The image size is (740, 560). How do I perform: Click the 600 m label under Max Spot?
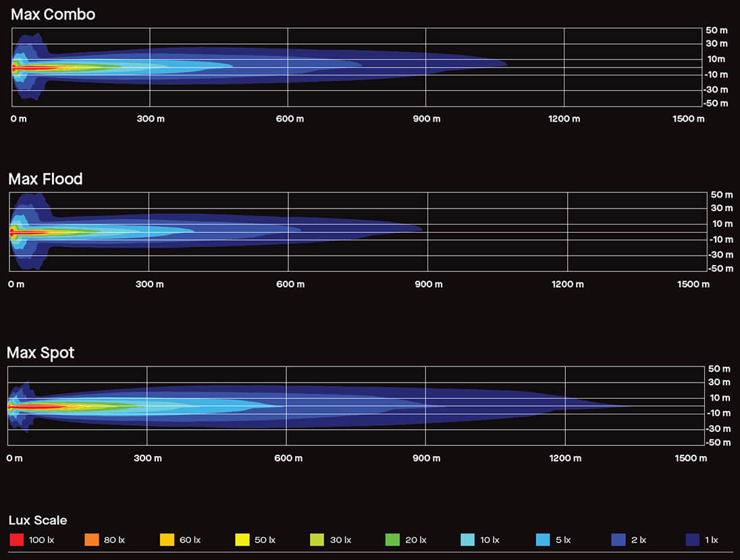click(289, 458)
